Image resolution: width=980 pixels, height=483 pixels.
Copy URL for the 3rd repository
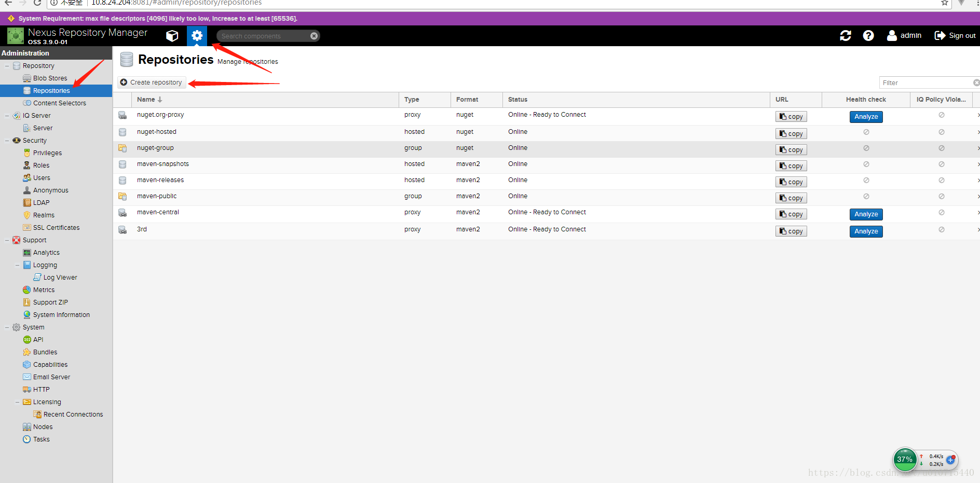[x=791, y=231]
